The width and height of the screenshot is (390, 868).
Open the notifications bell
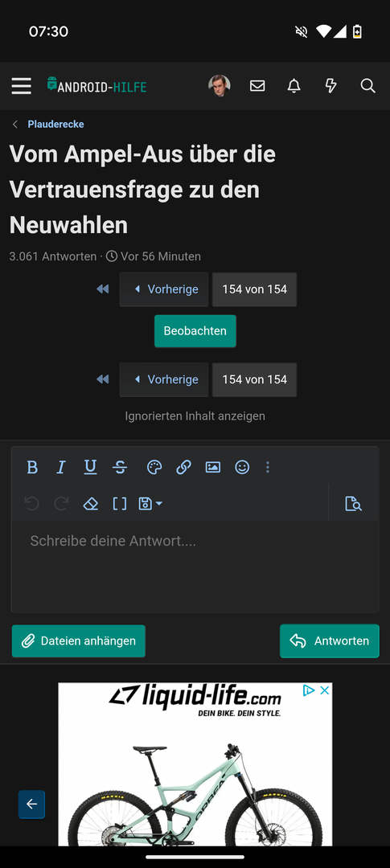[294, 86]
